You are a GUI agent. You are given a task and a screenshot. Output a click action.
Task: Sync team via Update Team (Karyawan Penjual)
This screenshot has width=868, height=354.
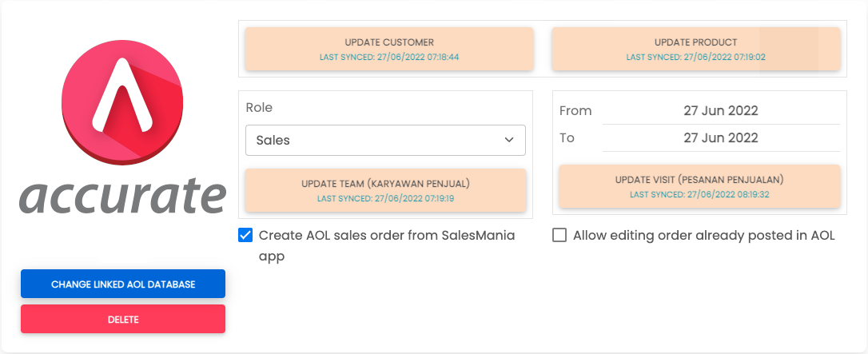(385, 190)
